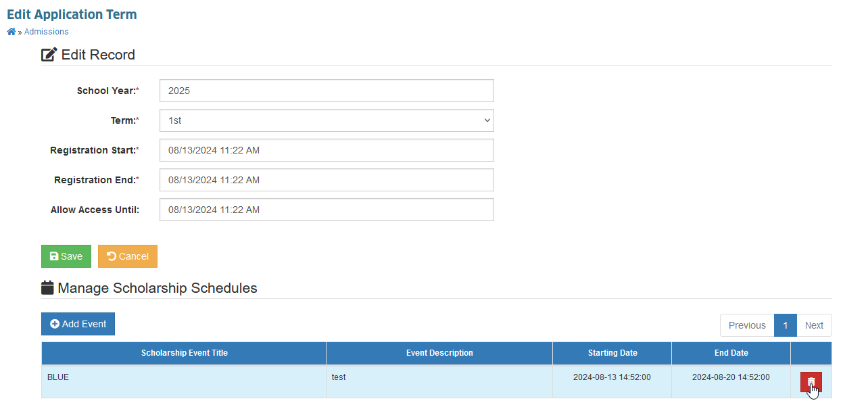
Task: Click Scholarship Event Title column header
Action: [185, 353]
